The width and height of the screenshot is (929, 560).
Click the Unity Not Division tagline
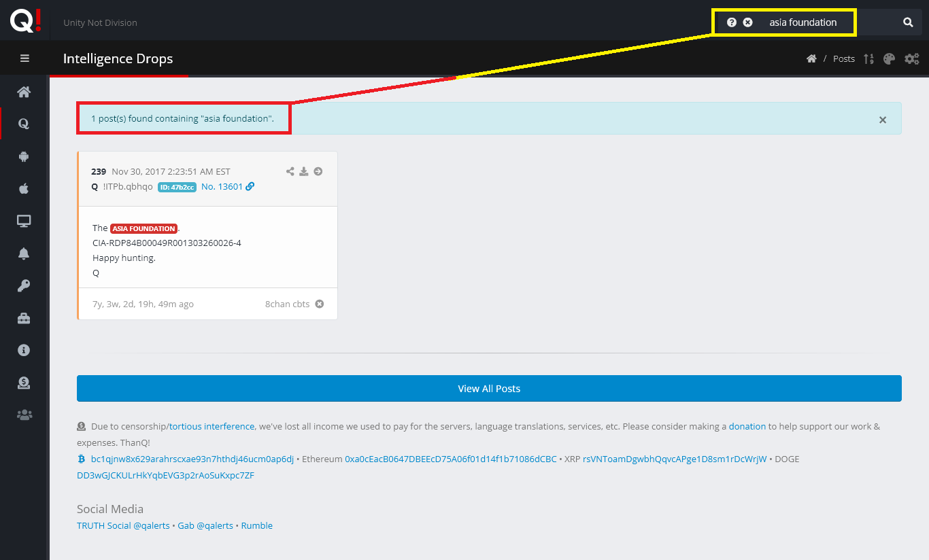click(x=100, y=22)
